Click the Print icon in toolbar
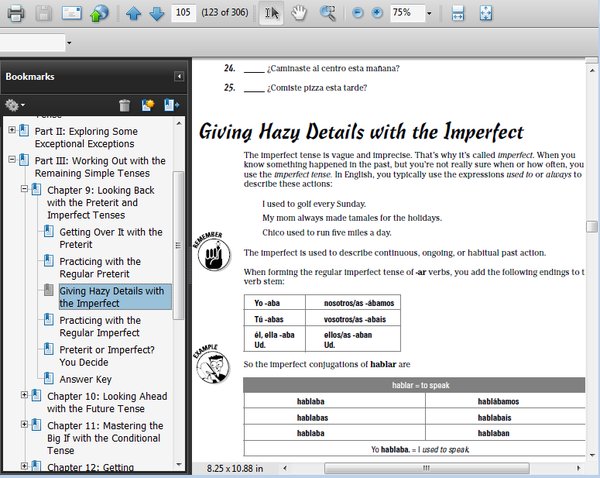 click(14, 13)
